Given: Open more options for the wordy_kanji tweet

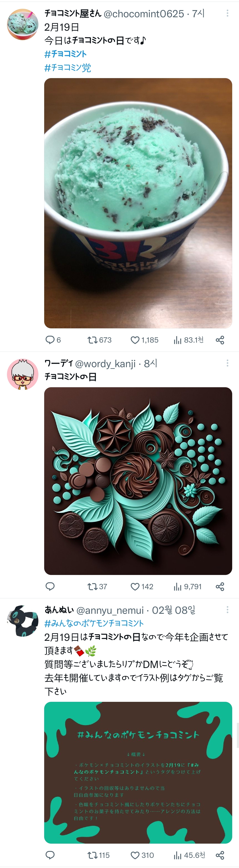Looking at the screenshot, I should pyautogui.click(x=227, y=363).
